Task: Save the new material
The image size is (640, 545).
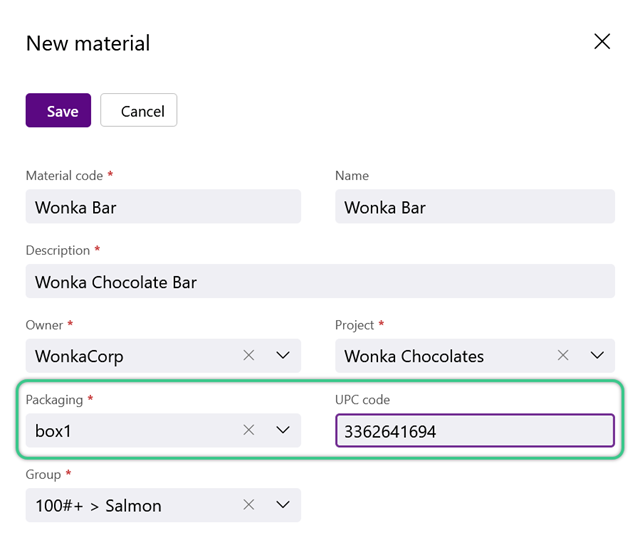Action: pyautogui.click(x=58, y=110)
